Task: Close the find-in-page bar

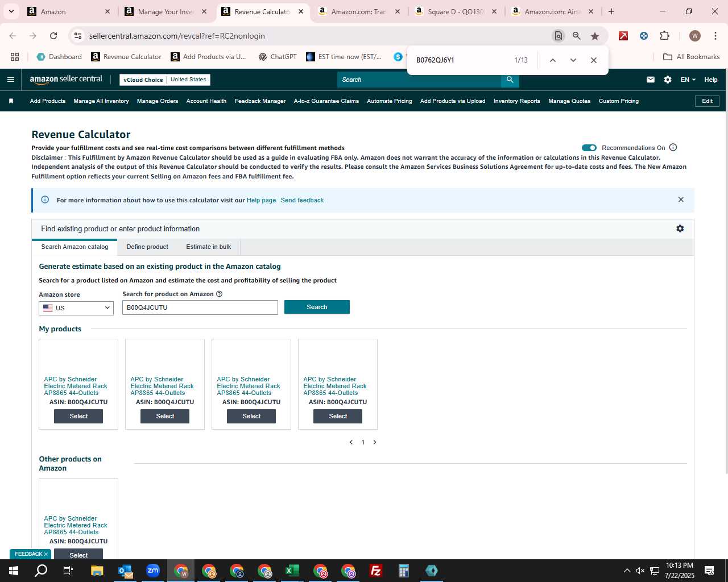Action: [x=594, y=60]
